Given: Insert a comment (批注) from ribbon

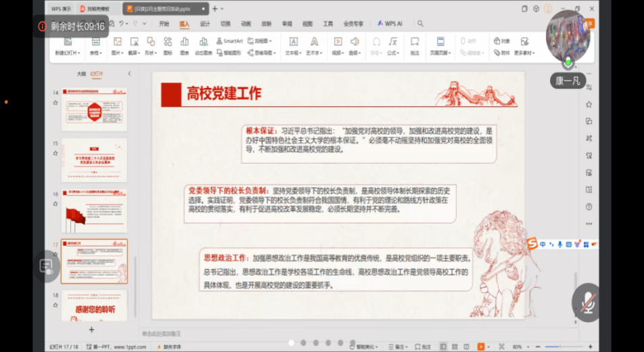Looking at the screenshot, I should [x=415, y=42].
